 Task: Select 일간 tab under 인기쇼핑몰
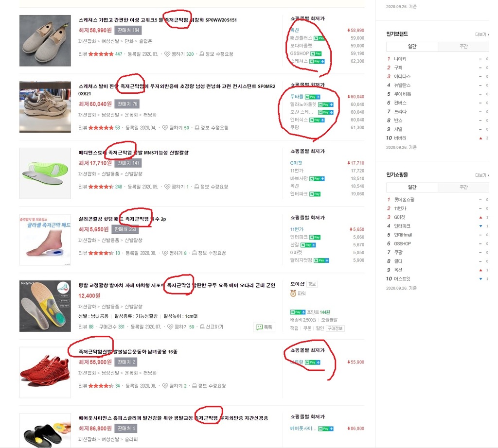(x=412, y=187)
